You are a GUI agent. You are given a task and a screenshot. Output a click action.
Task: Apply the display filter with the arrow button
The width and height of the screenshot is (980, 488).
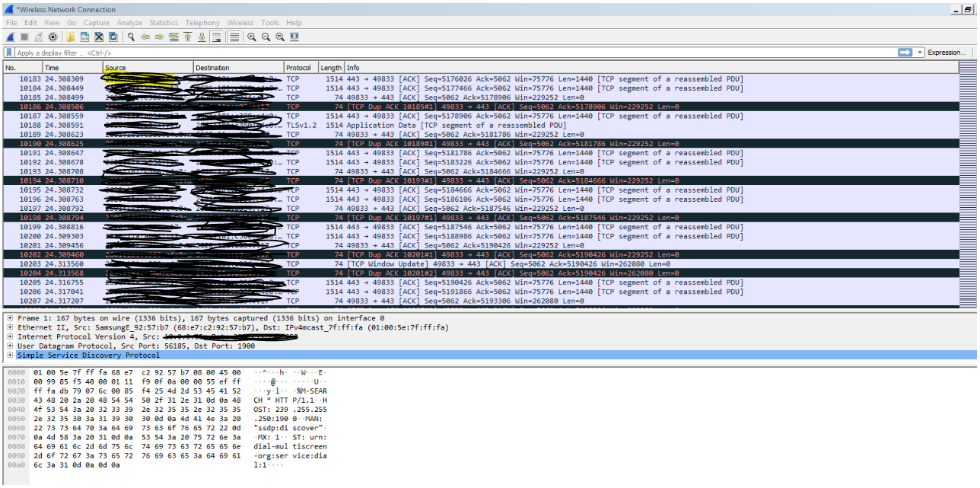[x=905, y=53]
